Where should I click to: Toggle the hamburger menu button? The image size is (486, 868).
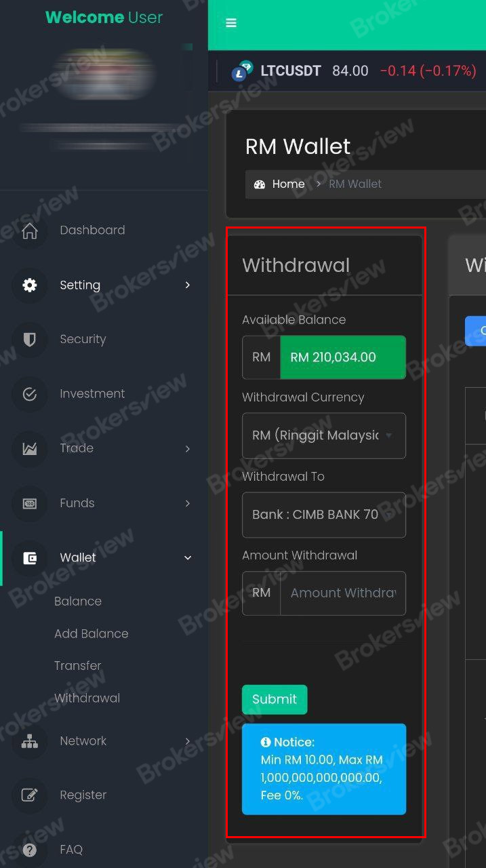pyautogui.click(x=231, y=23)
